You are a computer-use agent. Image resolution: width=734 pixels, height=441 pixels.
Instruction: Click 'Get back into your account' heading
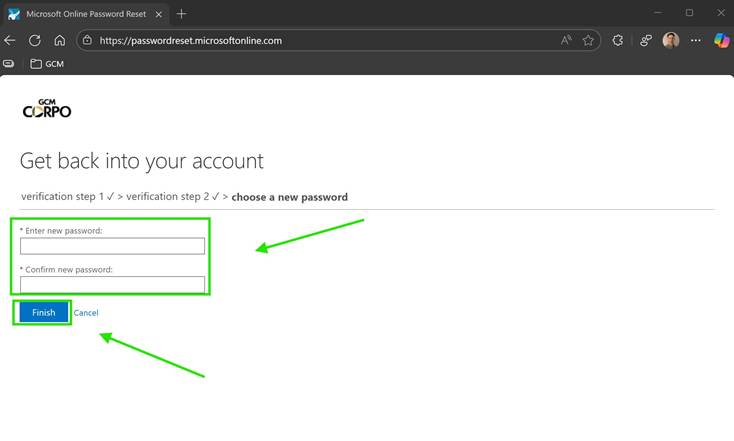141,161
